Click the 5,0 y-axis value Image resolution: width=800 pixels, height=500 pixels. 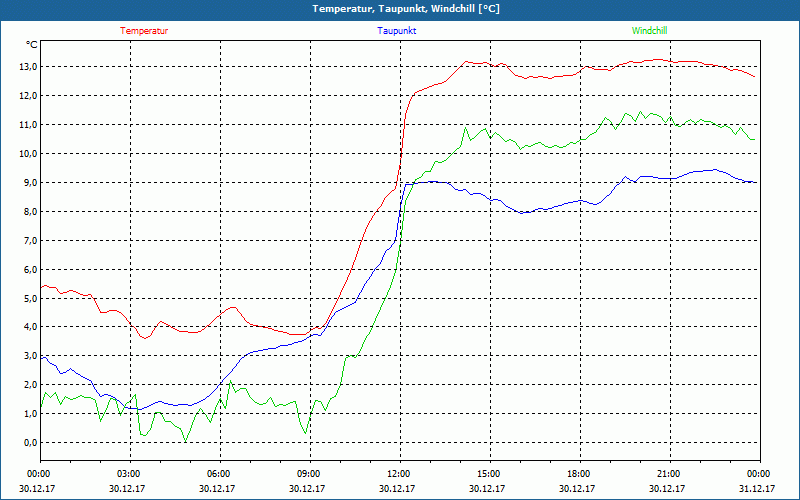coord(30,298)
